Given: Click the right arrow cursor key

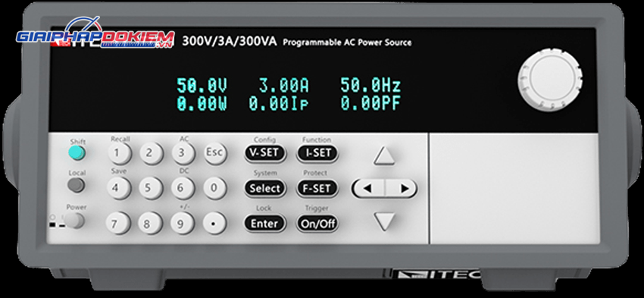Looking at the screenshot, I should [402, 188].
